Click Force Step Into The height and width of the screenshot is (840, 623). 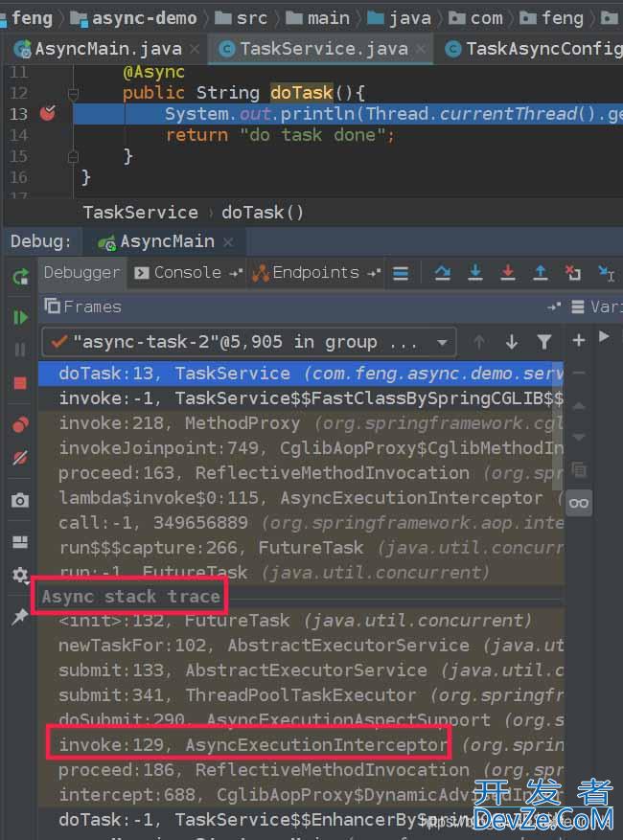[x=507, y=273]
